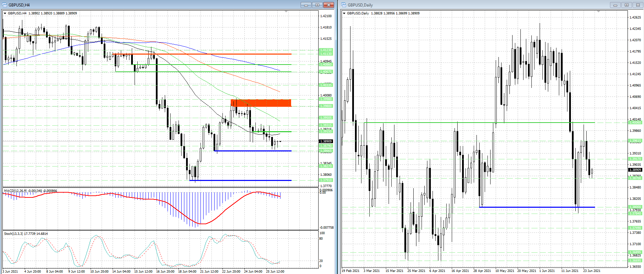Select the orange resistance rectangle in H4 chart
The height and width of the screenshot is (274, 644).
(261, 103)
